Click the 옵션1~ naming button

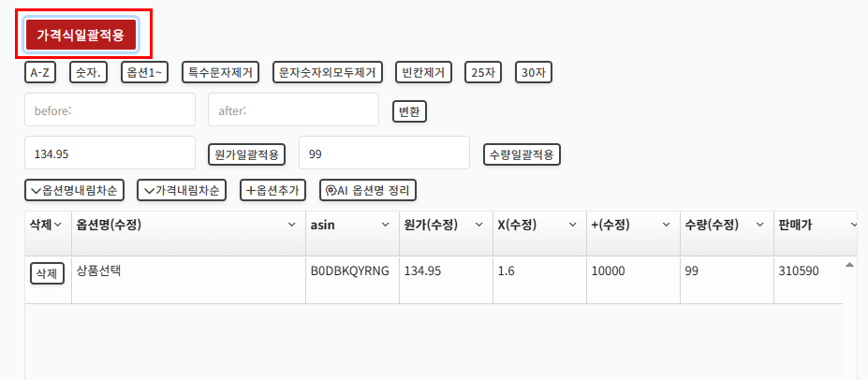click(x=144, y=72)
